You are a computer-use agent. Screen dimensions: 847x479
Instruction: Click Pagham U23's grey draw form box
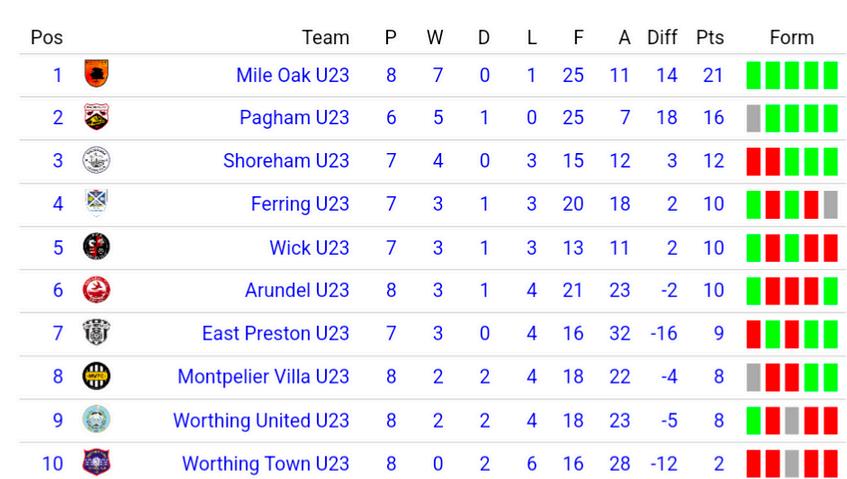754,118
